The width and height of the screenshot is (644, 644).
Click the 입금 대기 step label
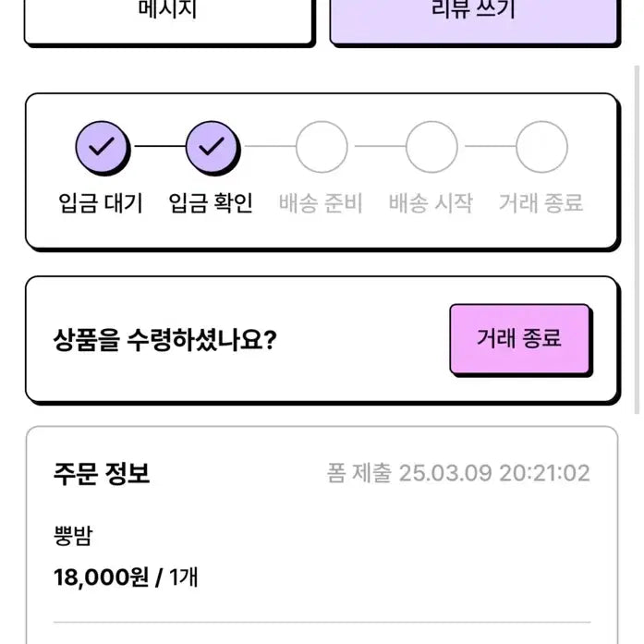coord(101,203)
